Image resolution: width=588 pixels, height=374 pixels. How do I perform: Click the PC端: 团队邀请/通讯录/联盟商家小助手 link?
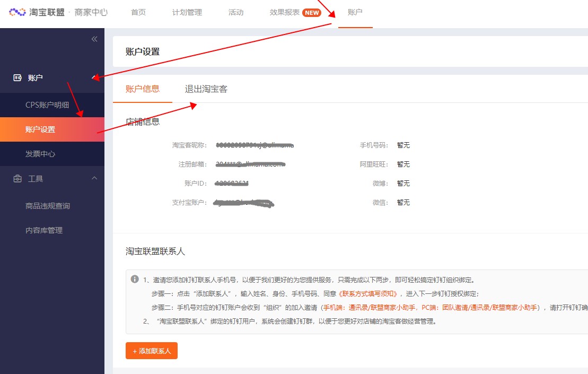tap(479, 308)
